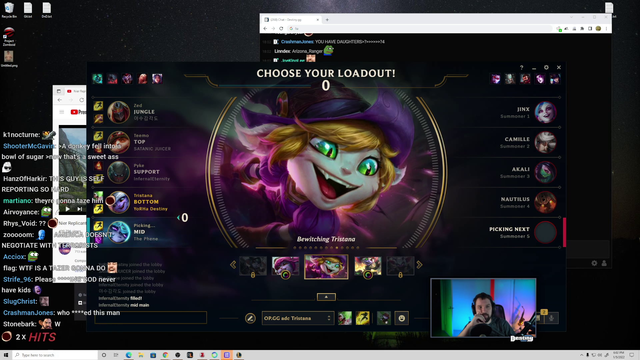This screenshot has width=640, height=360.
Task: Select the locked skin thumbnail on the left
Action: pos(253,266)
